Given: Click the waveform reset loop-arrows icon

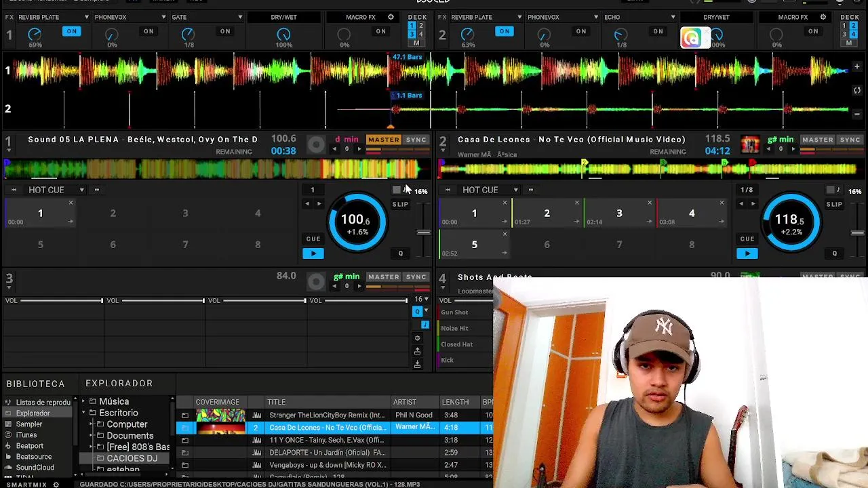Looking at the screenshot, I should pyautogui.click(x=857, y=90).
